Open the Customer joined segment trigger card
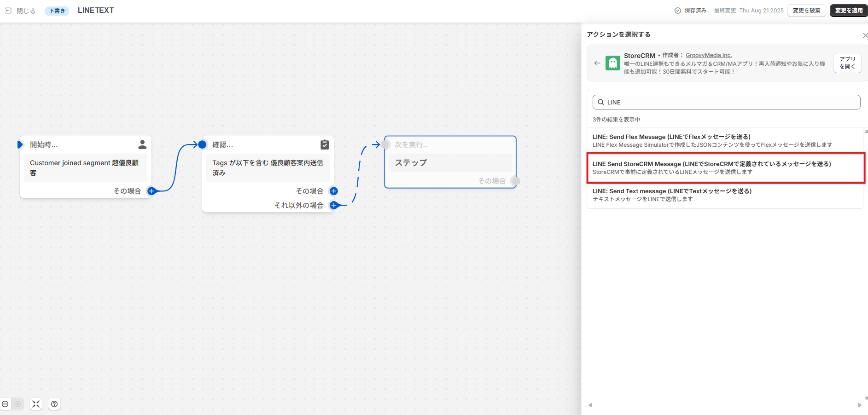 pos(86,167)
